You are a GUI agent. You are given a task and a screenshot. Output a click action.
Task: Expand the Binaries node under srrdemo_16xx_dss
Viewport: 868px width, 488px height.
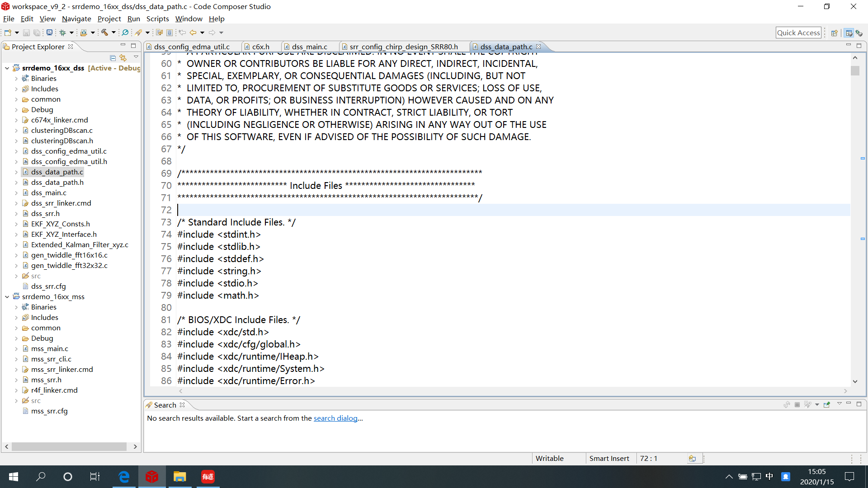16,78
